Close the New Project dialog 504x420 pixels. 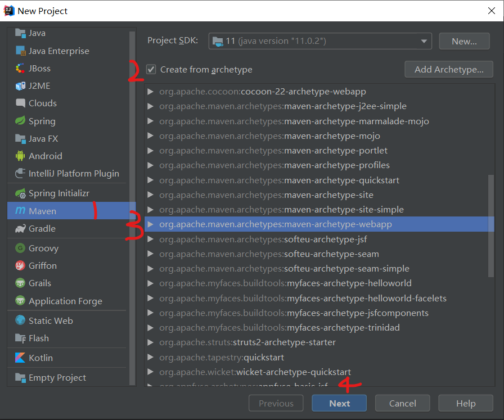tap(491, 11)
